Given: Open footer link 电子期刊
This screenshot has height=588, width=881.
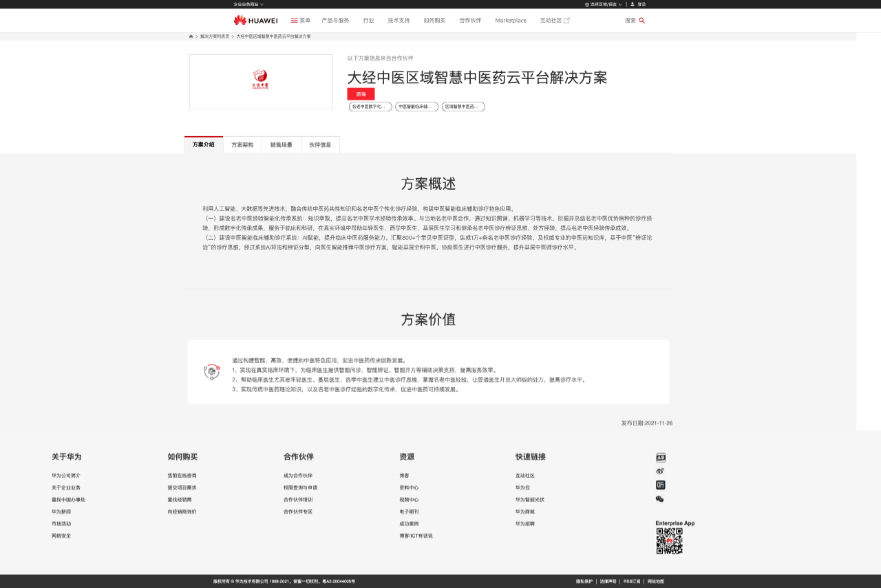Looking at the screenshot, I should tap(409, 512).
